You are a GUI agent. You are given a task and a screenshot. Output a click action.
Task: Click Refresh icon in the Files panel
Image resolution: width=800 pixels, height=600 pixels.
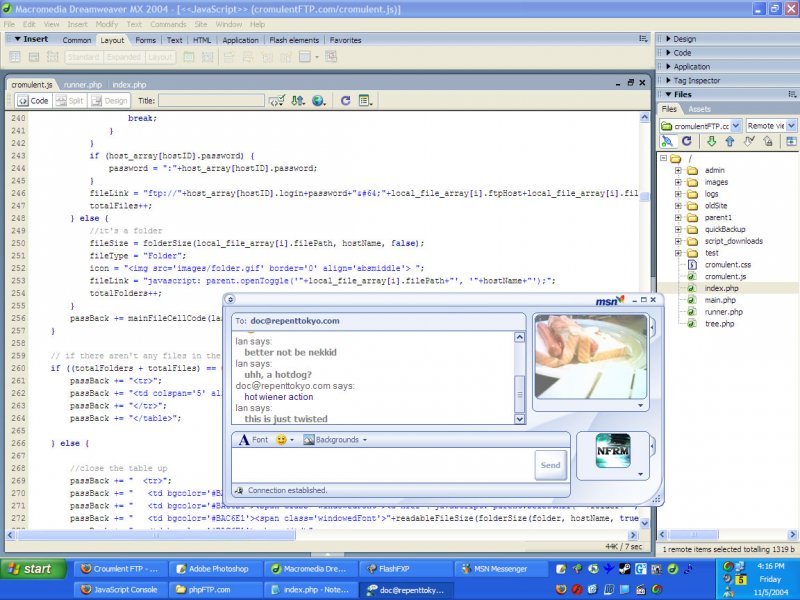(687, 141)
